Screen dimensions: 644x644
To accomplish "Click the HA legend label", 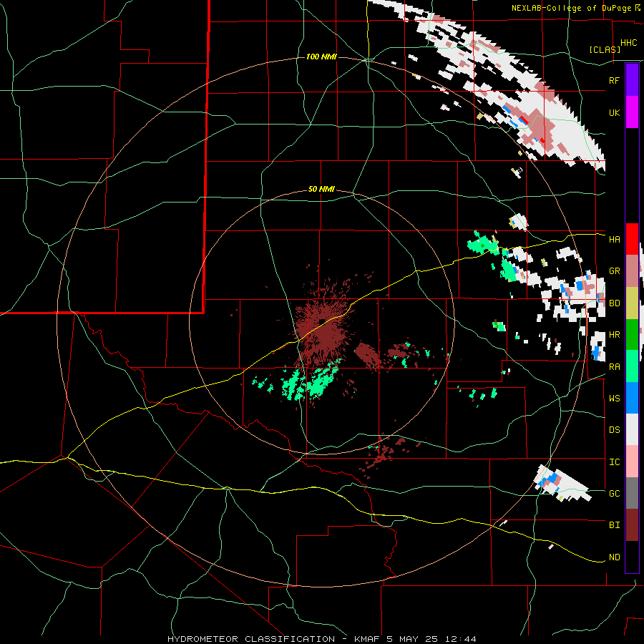I will (x=614, y=239).
